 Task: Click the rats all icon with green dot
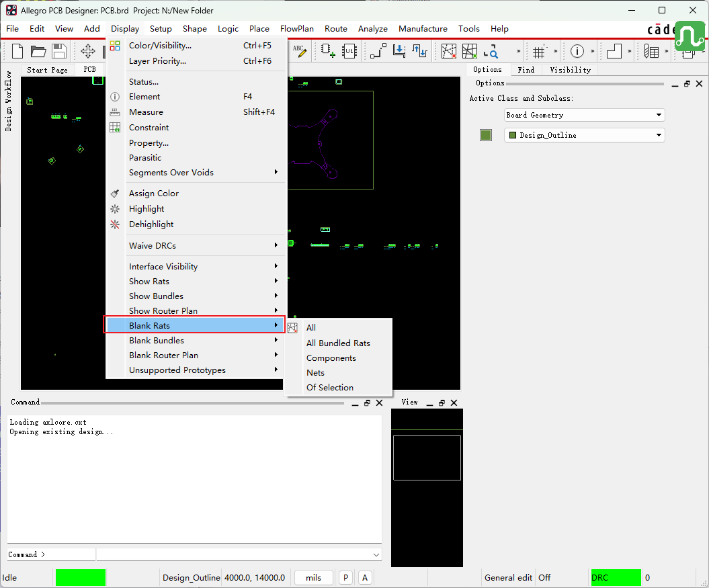click(469, 51)
